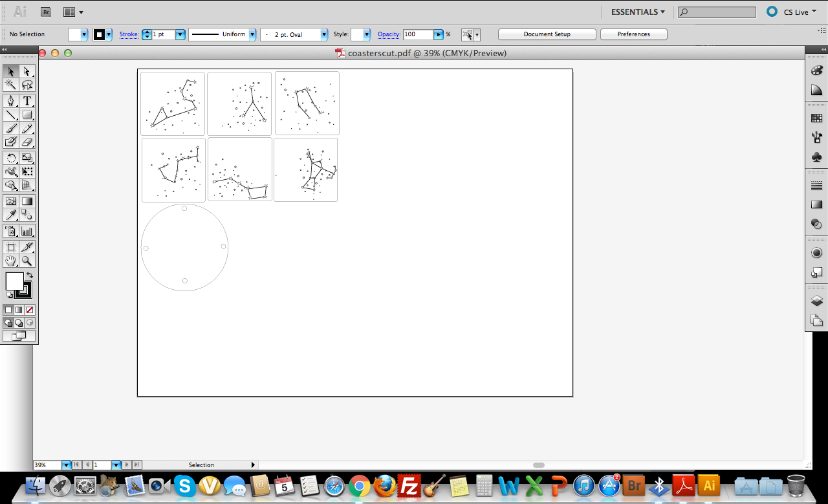Image resolution: width=828 pixels, height=504 pixels.
Task: Click the application bar search field
Action: click(717, 12)
